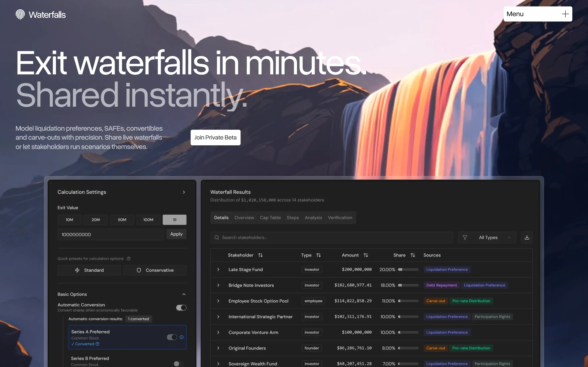Image resolution: width=588 pixels, height=367 pixels.
Task: Apply the entered exit value
Action: pyautogui.click(x=176, y=234)
